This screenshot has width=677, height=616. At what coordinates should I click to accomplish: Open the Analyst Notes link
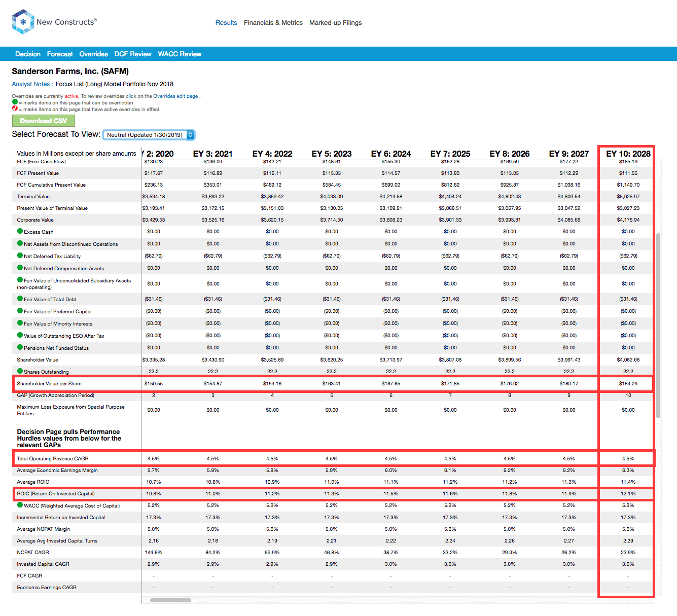tap(31, 84)
